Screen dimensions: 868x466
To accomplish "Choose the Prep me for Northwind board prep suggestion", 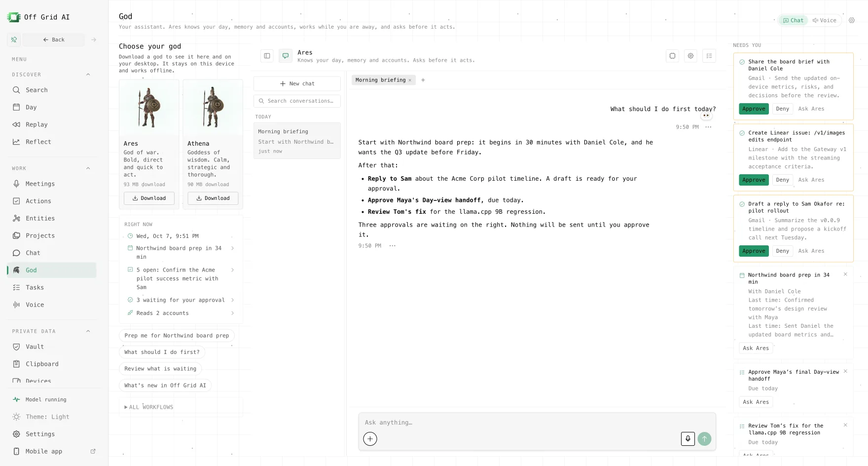I will (x=177, y=336).
